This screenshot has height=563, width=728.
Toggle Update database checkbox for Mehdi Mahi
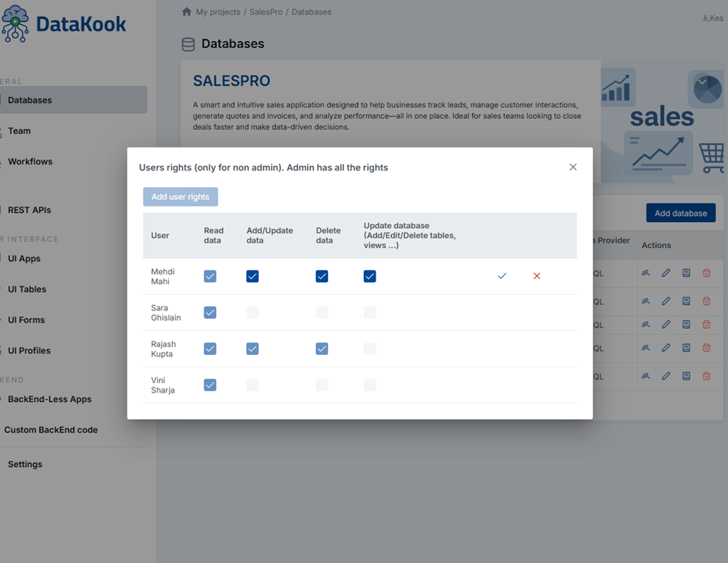pyautogui.click(x=370, y=277)
